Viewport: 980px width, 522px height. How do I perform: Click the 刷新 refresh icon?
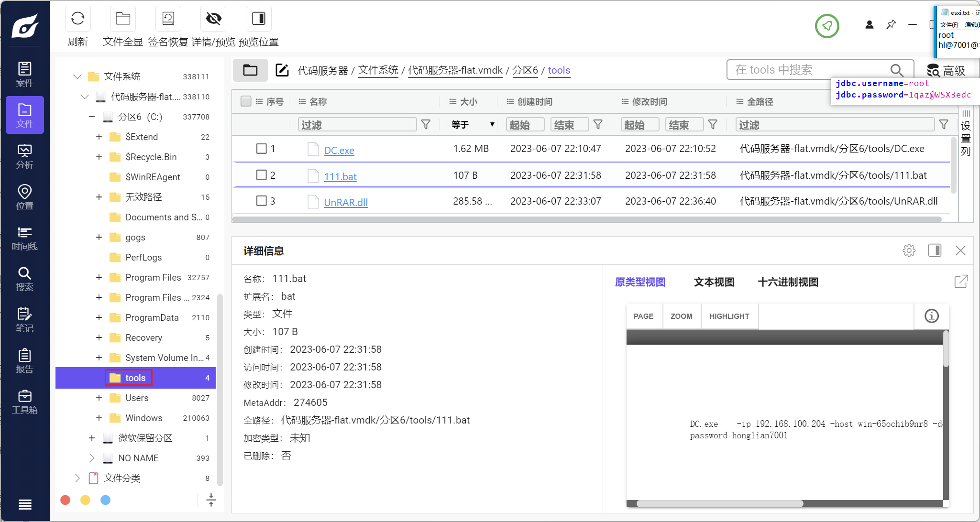77,19
